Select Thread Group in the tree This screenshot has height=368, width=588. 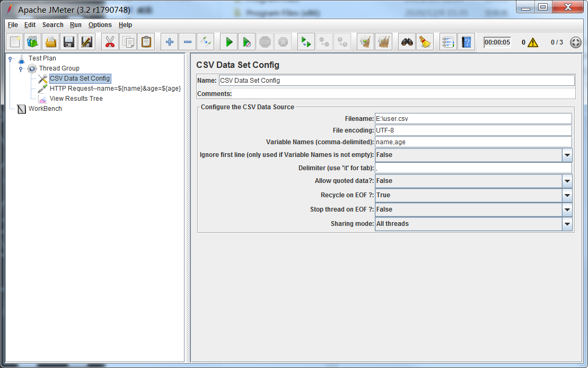point(59,68)
